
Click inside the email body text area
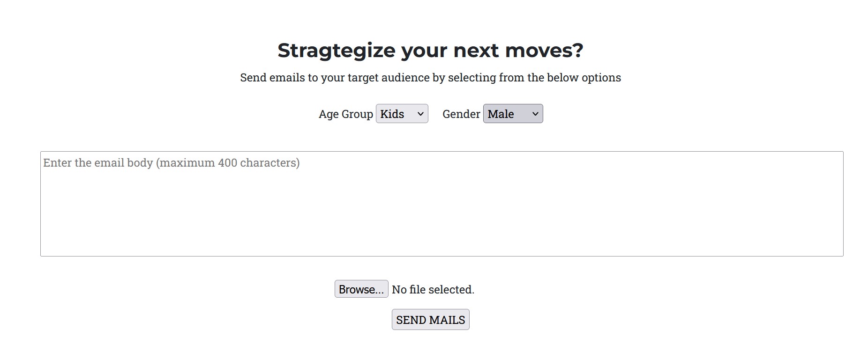(x=441, y=204)
